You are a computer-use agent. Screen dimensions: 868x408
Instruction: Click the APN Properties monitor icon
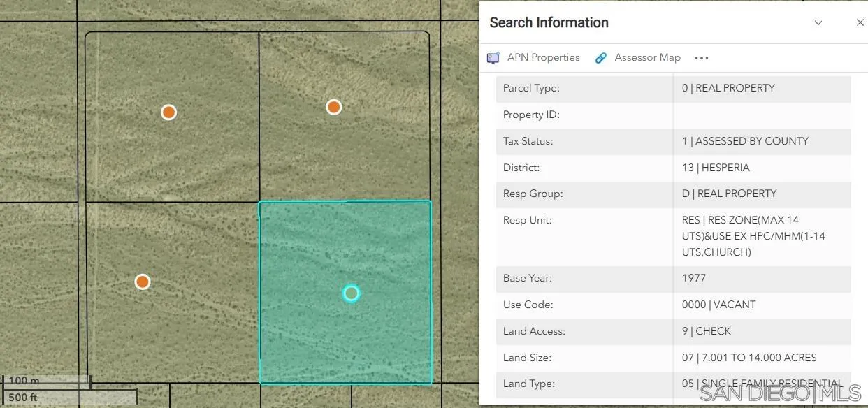pyautogui.click(x=493, y=58)
